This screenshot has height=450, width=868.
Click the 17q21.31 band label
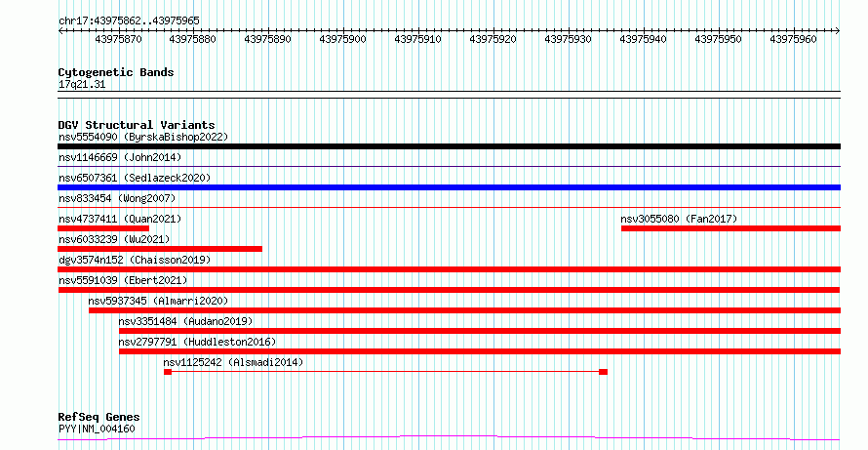click(x=82, y=85)
